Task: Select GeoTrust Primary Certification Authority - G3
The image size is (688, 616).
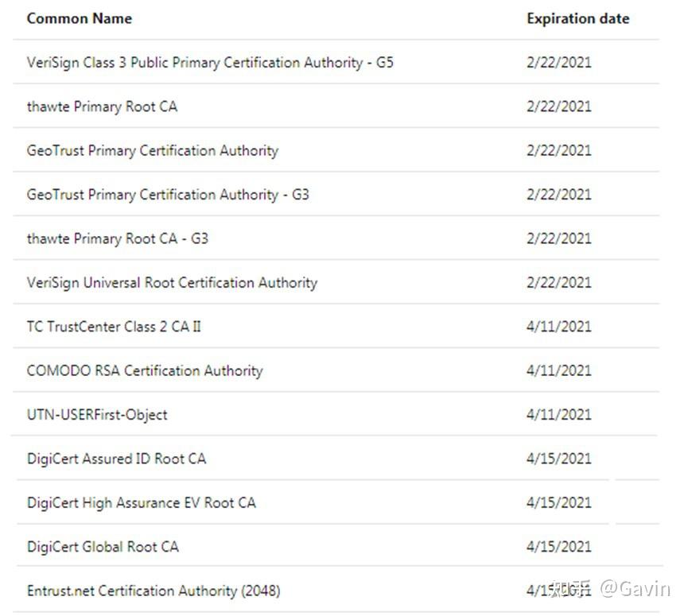Action: point(168,194)
